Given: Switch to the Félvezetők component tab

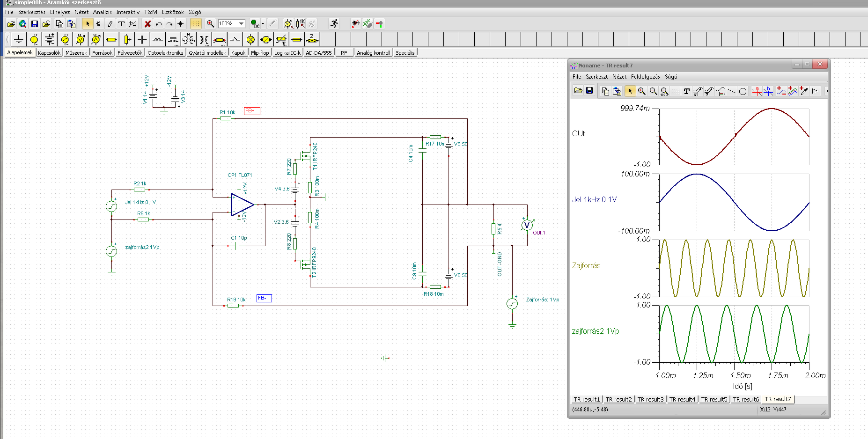Looking at the screenshot, I should (130, 53).
